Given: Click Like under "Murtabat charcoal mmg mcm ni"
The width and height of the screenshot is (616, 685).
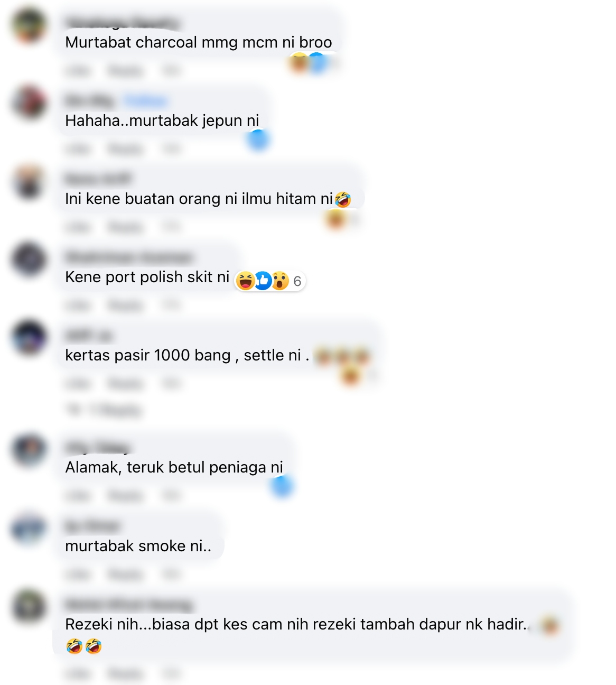Looking at the screenshot, I should point(78,70).
